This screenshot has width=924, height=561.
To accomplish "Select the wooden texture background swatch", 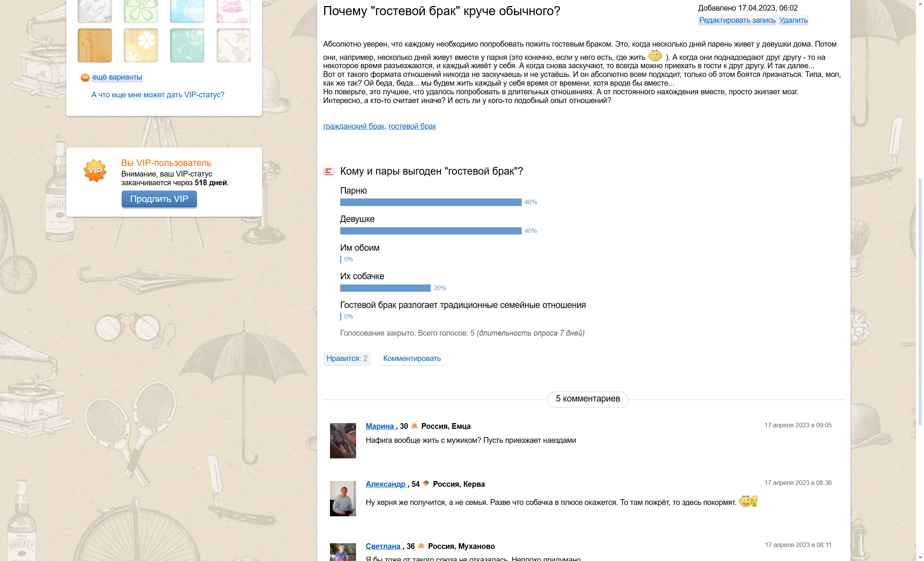I will (x=95, y=45).
